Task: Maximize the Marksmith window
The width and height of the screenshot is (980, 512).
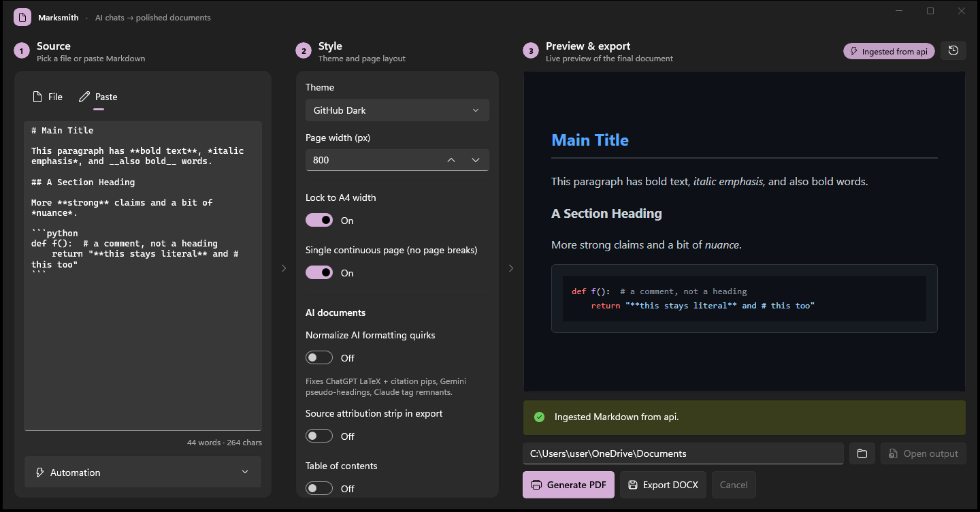Action: pos(930,11)
